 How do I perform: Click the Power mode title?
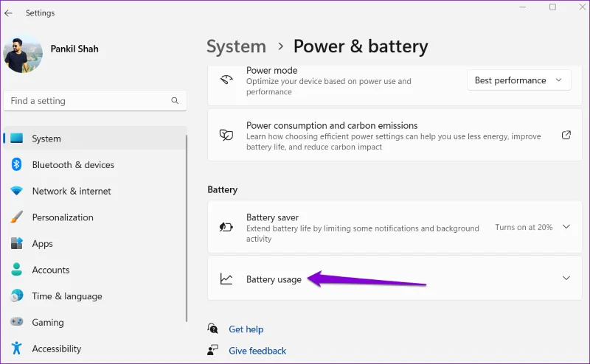click(x=271, y=70)
